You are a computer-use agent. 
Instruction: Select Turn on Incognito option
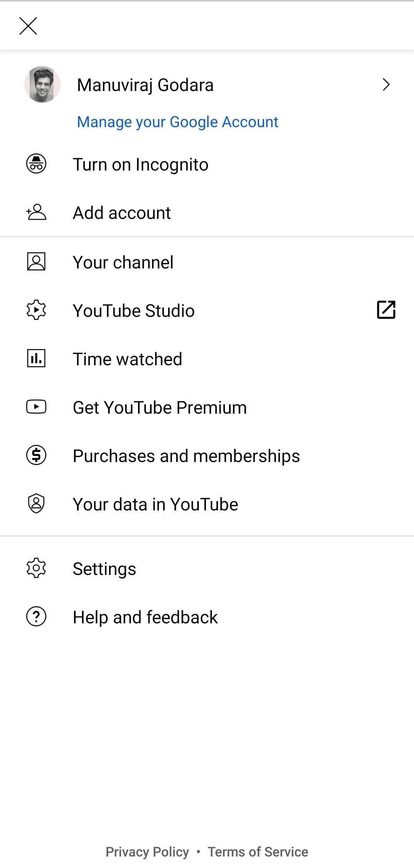[140, 165]
